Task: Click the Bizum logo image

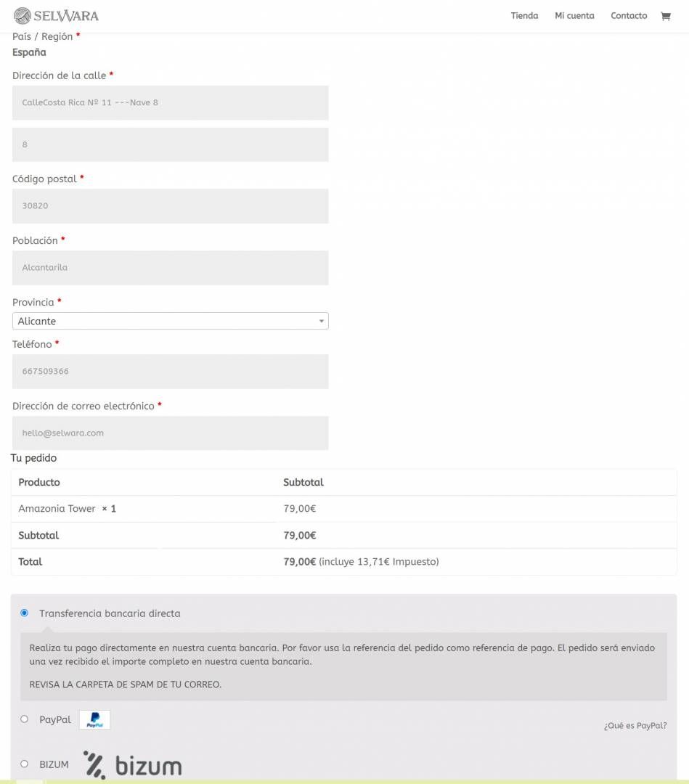Action: pyautogui.click(x=132, y=764)
